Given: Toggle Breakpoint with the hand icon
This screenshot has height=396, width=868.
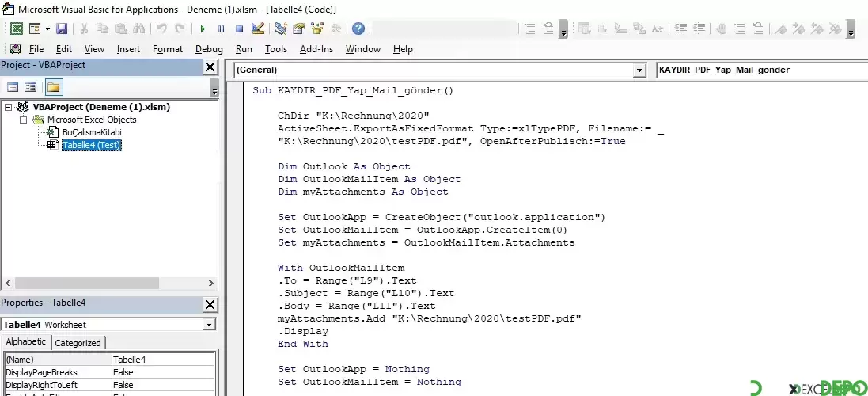Looking at the screenshot, I should 722,29.
